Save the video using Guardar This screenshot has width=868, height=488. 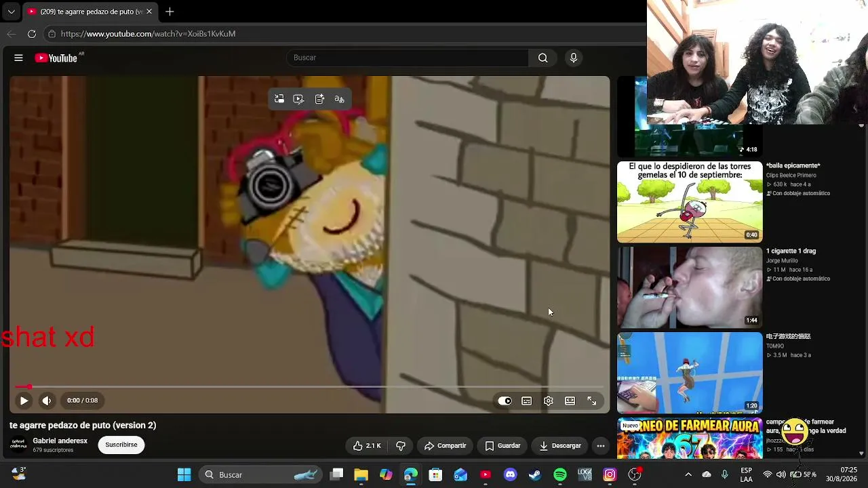click(502, 445)
